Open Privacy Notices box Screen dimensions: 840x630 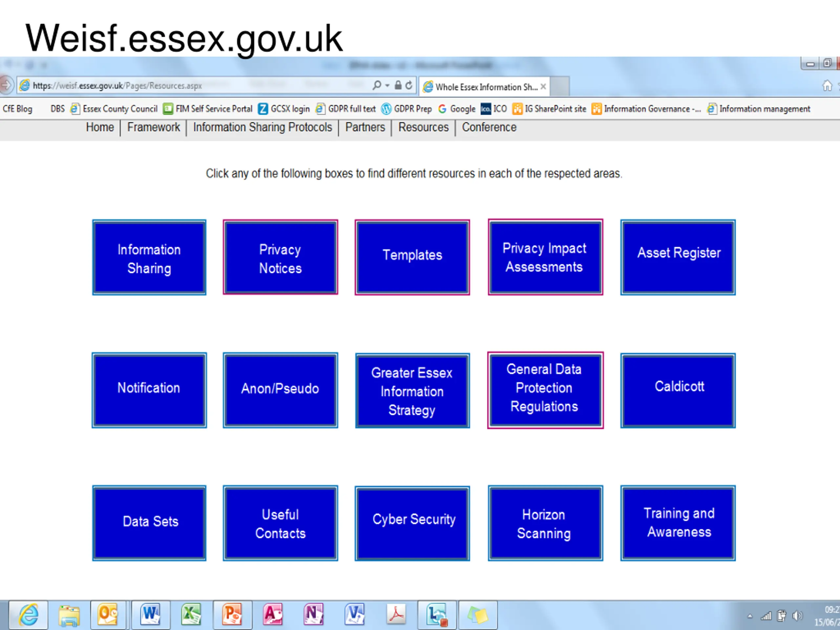point(280,258)
